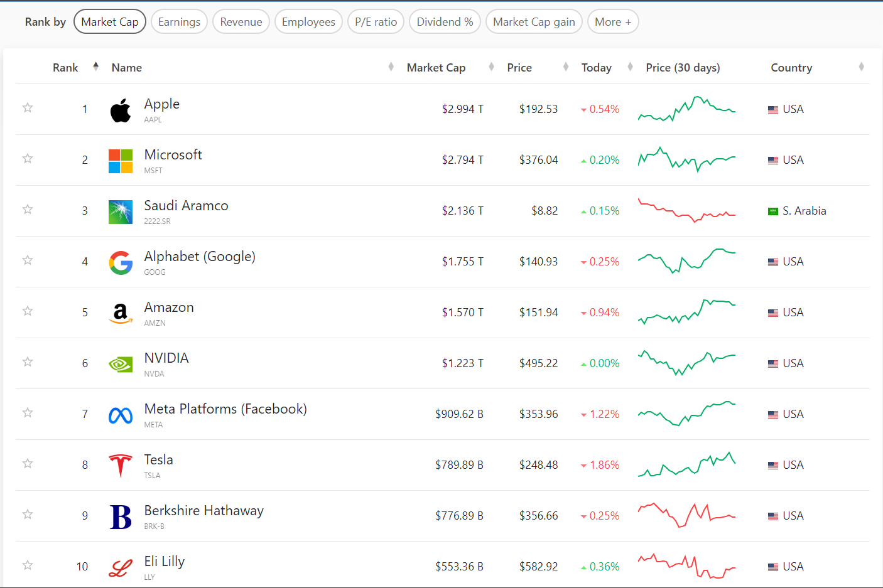
Task: Favorite Apple with its star
Action: click(x=28, y=108)
